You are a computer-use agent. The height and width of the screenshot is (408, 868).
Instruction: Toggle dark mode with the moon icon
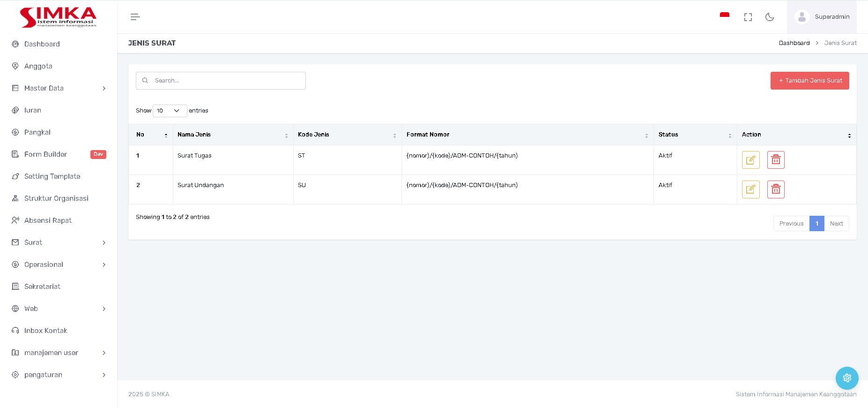pos(769,17)
